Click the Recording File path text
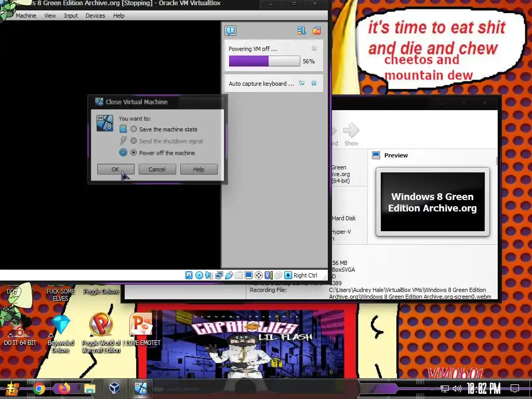The width and height of the screenshot is (532, 399). coord(410,293)
